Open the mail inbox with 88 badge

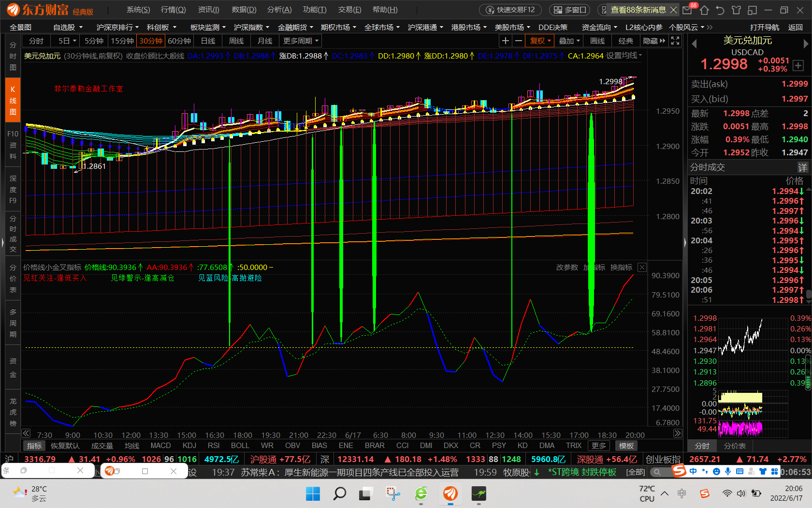(x=687, y=10)
